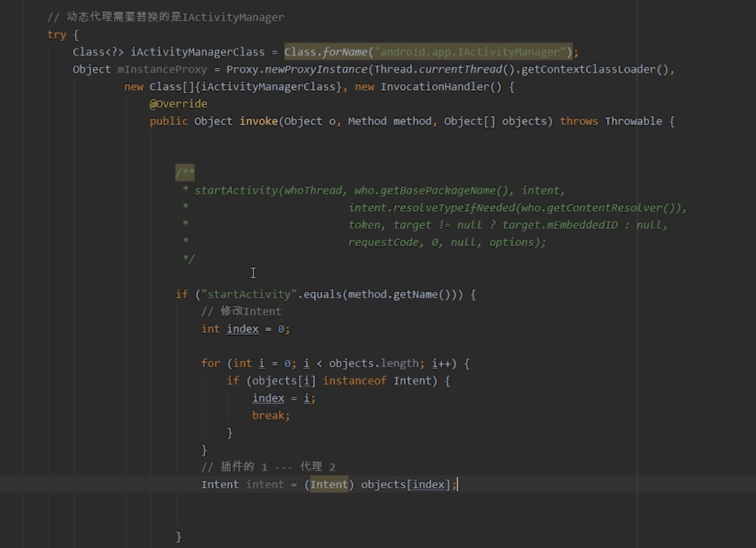Click requestCode in the comment
756x548 pixels.
pyautogui.click(x=383, y=242)
